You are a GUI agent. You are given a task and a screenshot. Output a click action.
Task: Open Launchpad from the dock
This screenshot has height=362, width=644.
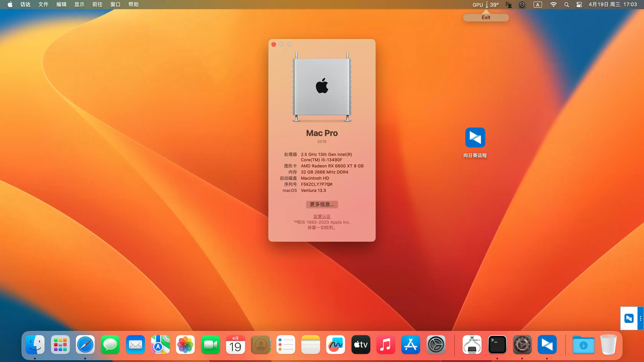pos(60,345)
